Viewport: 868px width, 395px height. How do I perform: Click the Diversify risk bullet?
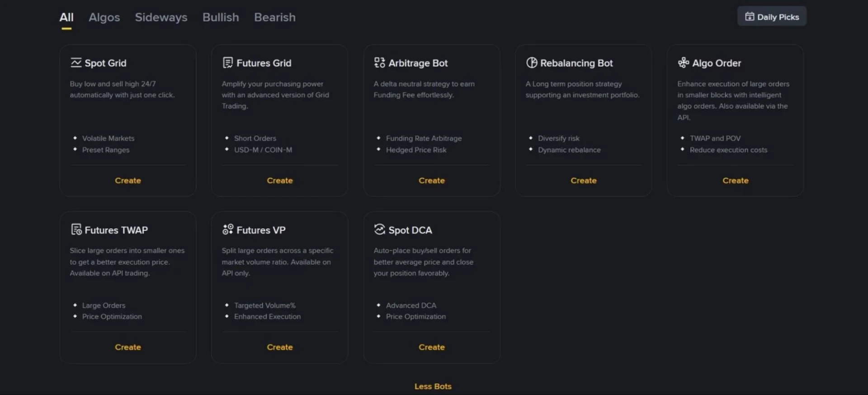point(559,138)
